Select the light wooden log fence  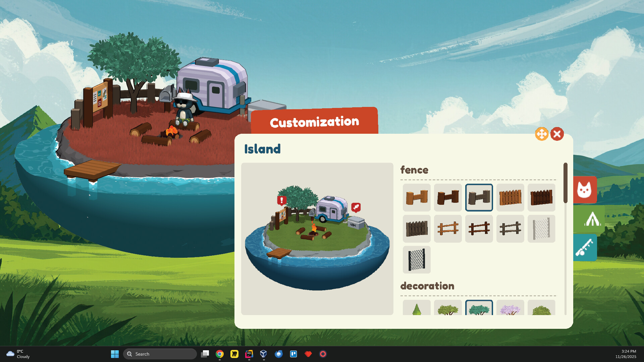(417, 197)
